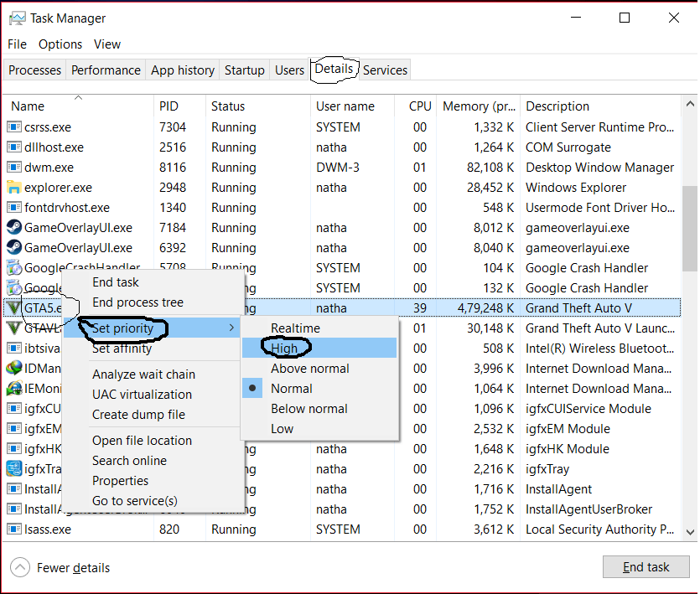Switch to the App history tab
Viewport: 700px width, 594px height.
pyautogui.click(x=183, y=70)
